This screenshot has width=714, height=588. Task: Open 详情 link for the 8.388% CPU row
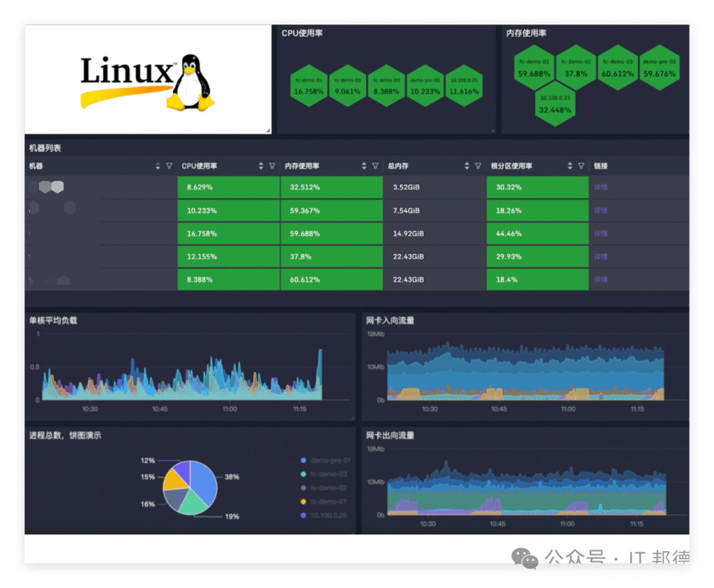[x=600, y=280]
